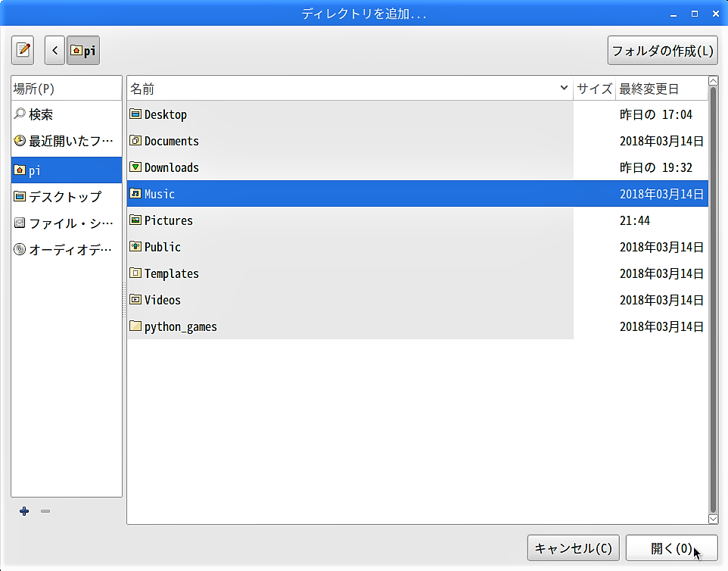Sort by last modified date column
The image size is (728, 571).
[658, 89]
